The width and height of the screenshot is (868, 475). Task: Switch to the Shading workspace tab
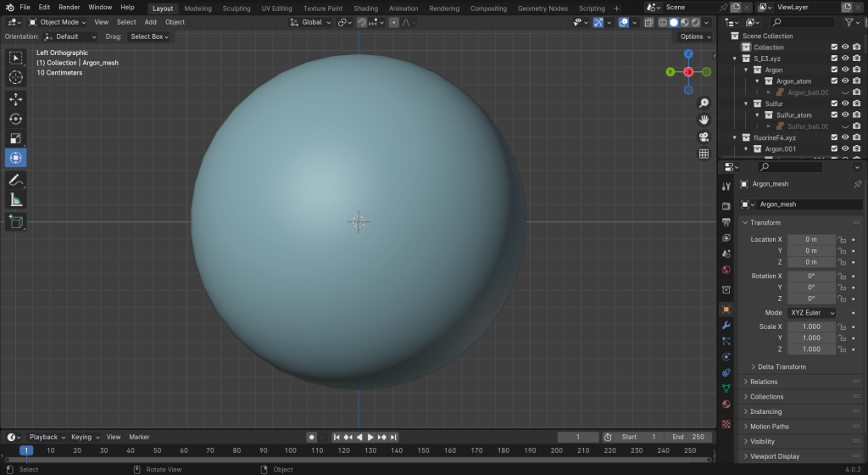click(x=365, y=8)
